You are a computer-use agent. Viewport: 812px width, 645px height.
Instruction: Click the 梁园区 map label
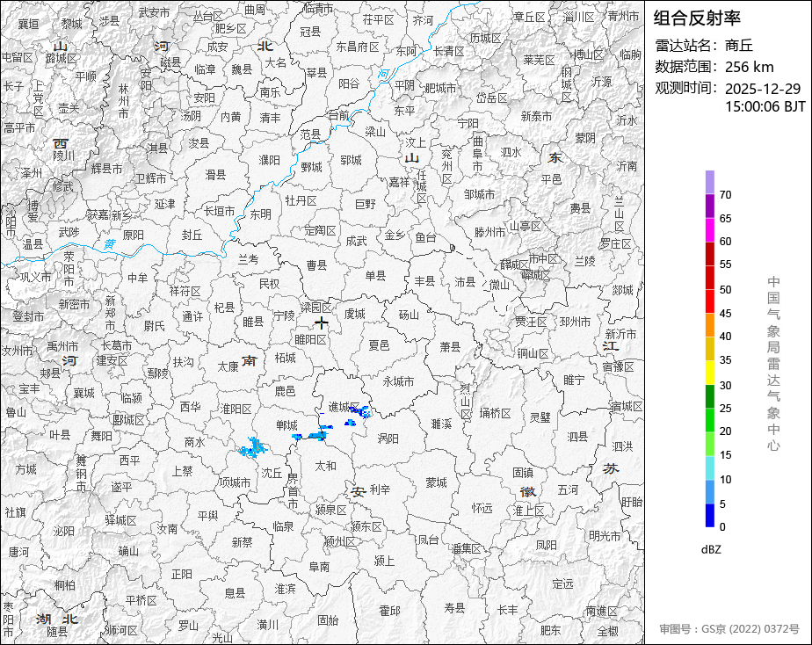point(315,308)
